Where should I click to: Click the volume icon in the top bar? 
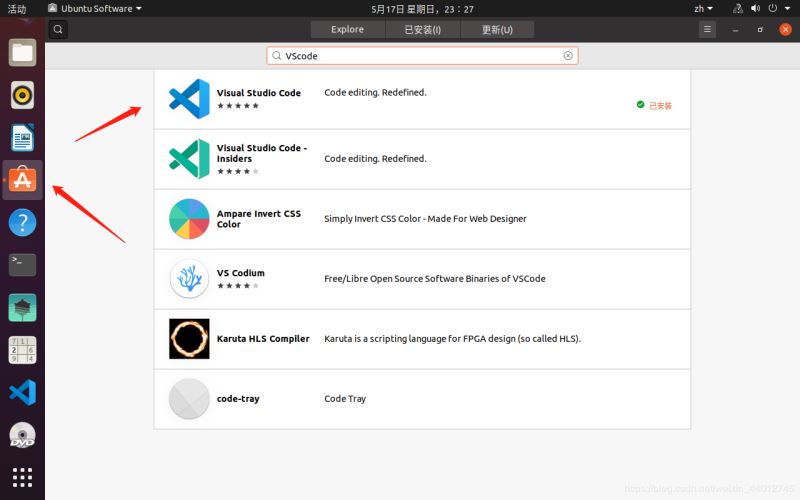coord(756,8)
